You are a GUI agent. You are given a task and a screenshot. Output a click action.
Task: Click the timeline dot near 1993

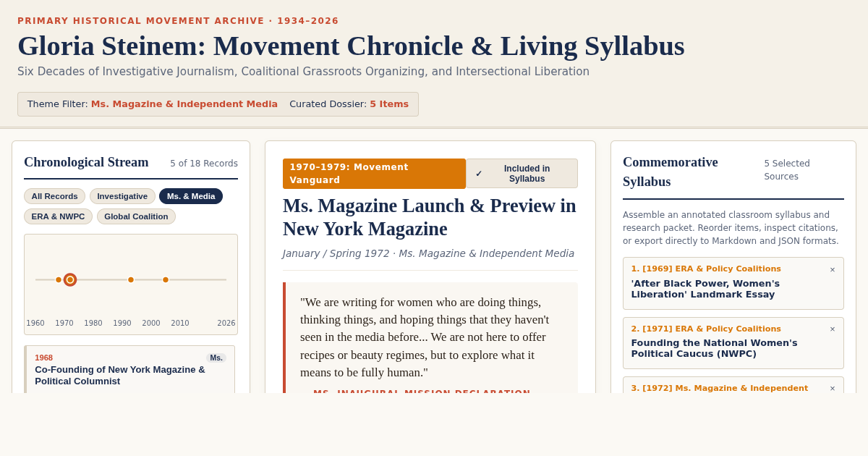tap(131, 279)
